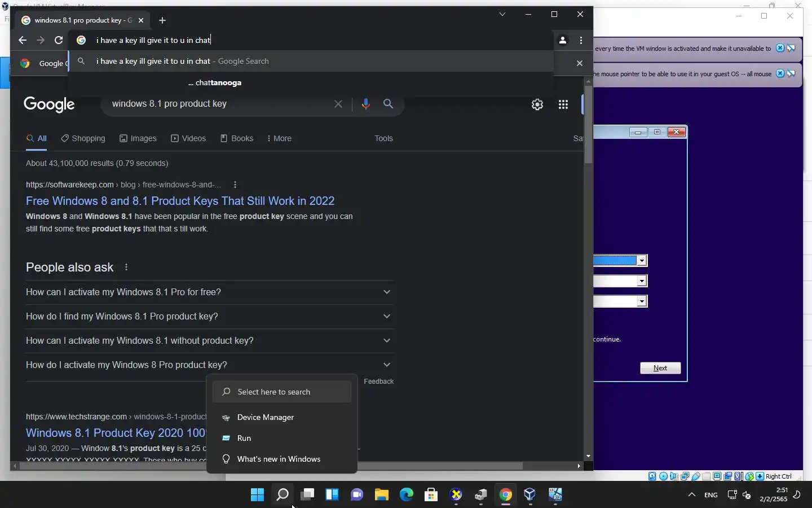Open ENG language indicator in tray
Screen dimensions: 812x508
click(x=711, y=494)
